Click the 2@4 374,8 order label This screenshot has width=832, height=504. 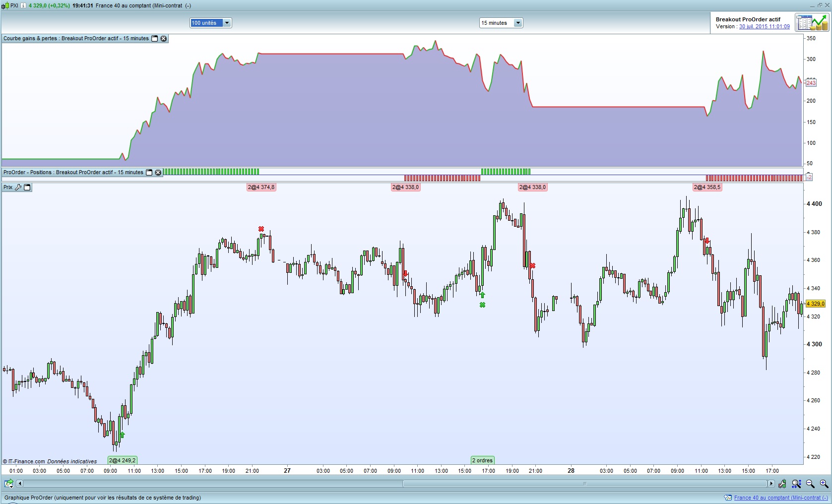click(261, 187)
